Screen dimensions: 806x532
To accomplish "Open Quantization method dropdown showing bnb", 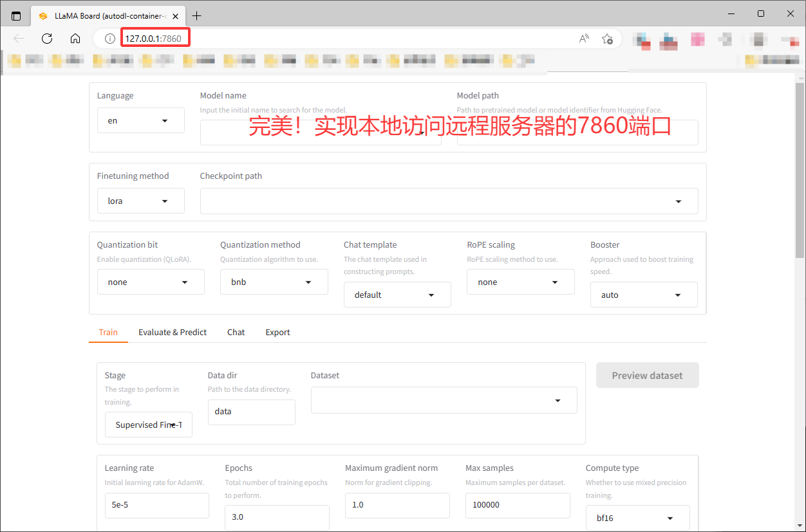I will pyautogui.click(x=274, y=282).
